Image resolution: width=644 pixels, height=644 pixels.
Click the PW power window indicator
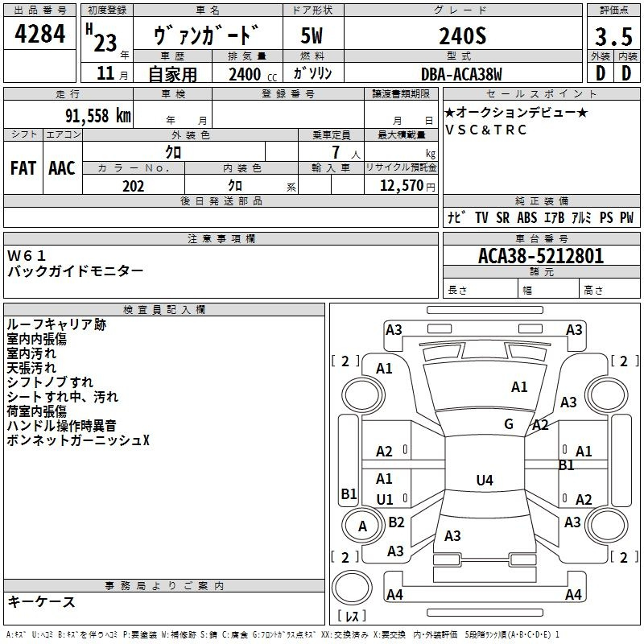tap(625, 217)
